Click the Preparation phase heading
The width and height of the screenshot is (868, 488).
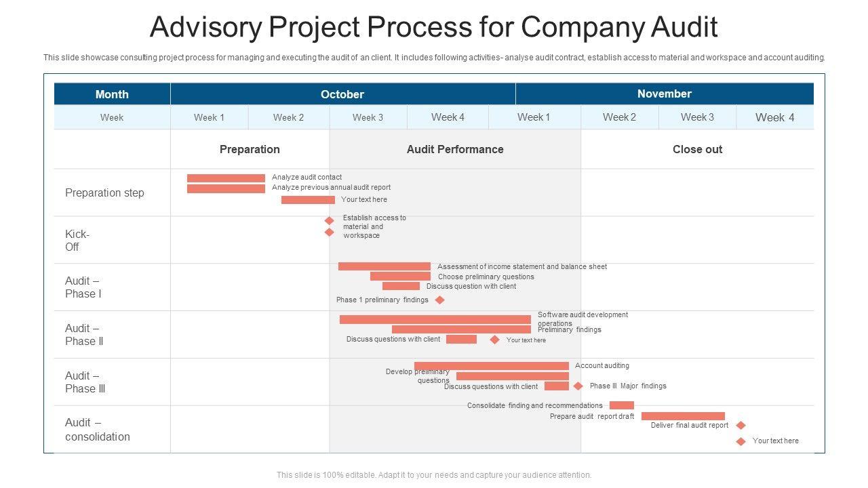click(250, 149)
